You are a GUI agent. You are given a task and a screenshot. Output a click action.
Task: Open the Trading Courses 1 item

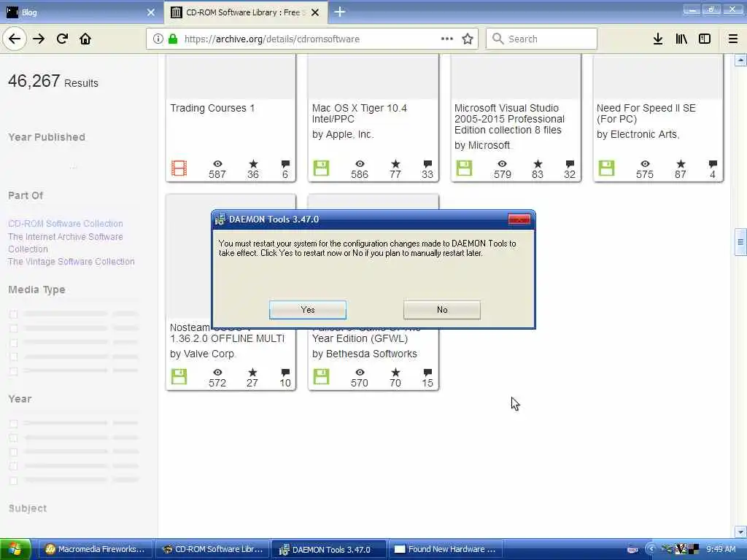[x=212, y=109]
